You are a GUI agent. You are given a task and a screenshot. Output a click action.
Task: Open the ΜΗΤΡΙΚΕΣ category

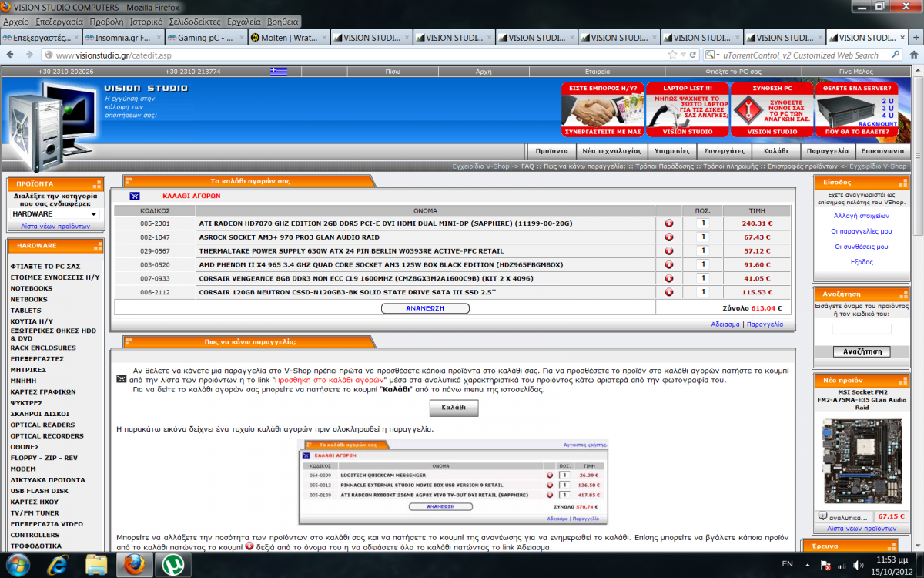click(x=28, y=369)
